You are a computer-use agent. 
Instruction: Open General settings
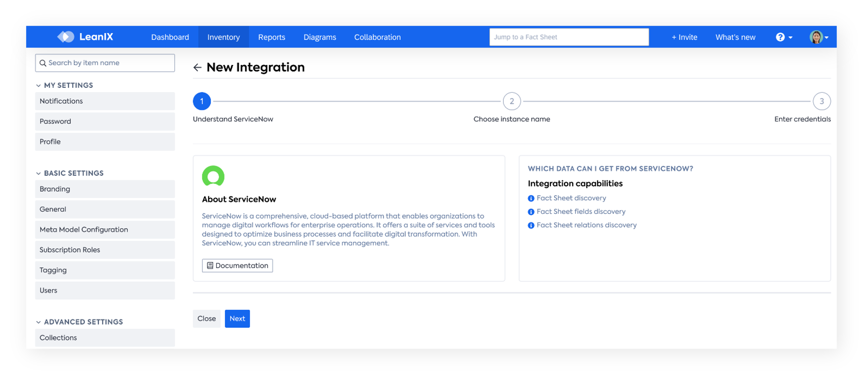(x=105, y=210)
